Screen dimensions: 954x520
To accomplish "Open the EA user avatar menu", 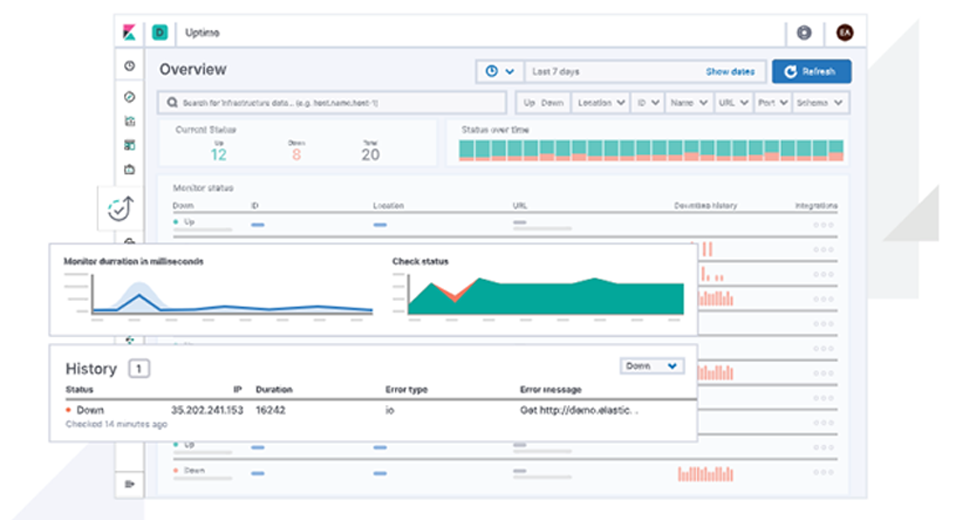I will tap(844, 33).
